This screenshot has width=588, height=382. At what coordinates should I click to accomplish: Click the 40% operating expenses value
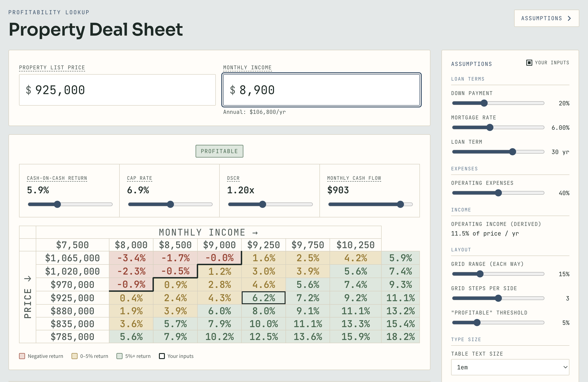click(564, 193)
